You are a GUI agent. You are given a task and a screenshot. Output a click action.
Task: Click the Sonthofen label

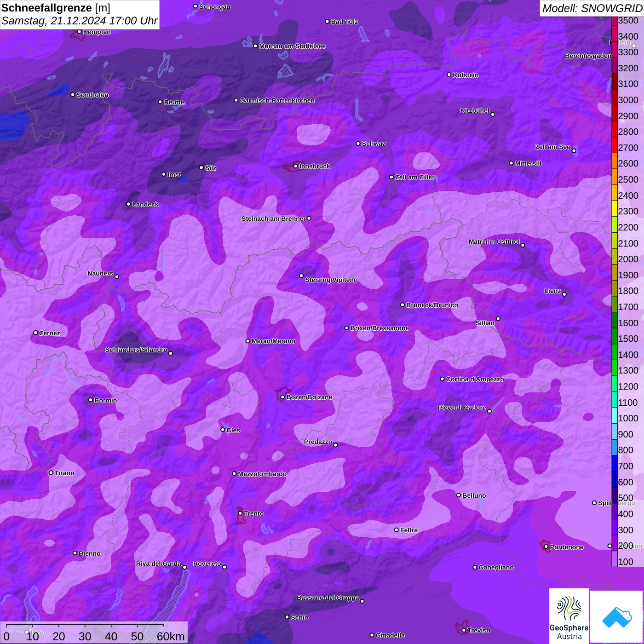tap(92, 95)
